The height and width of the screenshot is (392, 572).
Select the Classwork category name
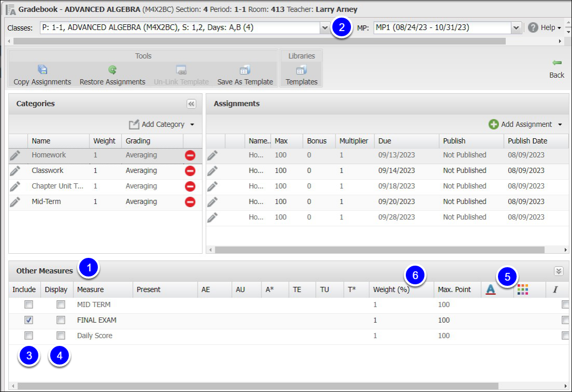(48, 170)
